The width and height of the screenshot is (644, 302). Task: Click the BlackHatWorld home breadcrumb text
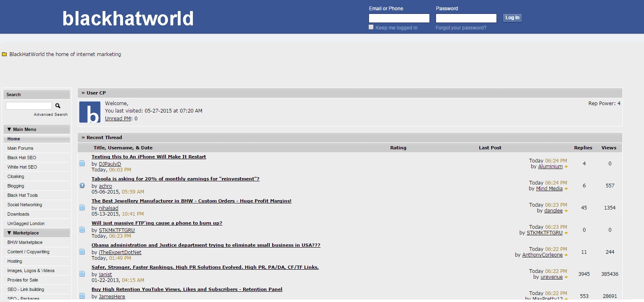tap(65, 54)
